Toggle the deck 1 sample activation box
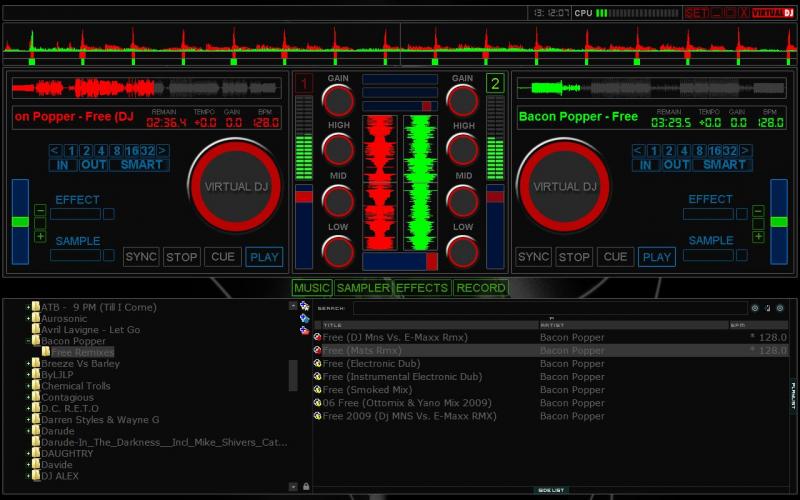Viewport: 800px width, 500px height. 109,255
